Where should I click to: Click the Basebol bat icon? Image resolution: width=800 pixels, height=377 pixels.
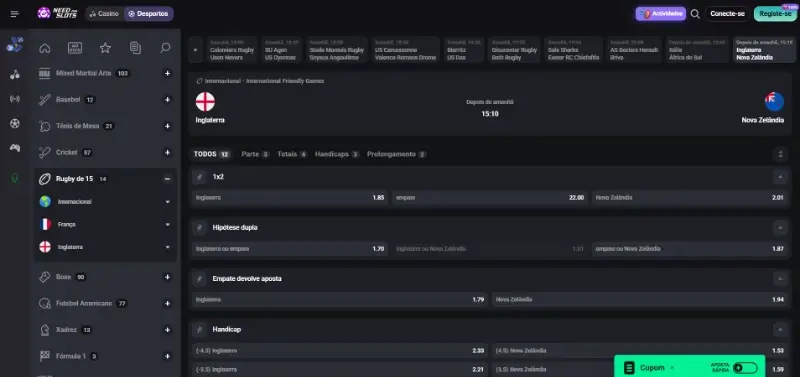(x=44, y=100)
